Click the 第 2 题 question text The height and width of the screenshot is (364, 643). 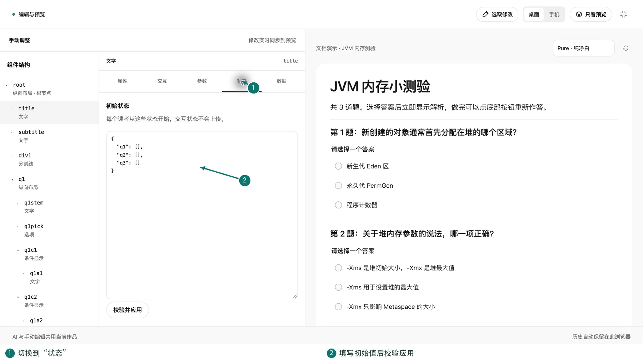412,234
